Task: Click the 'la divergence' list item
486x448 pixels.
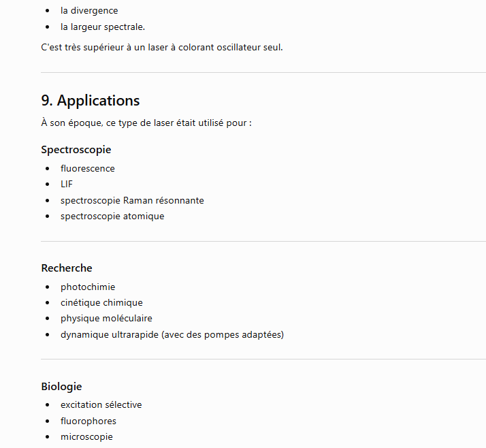Action: coord(89,10)
